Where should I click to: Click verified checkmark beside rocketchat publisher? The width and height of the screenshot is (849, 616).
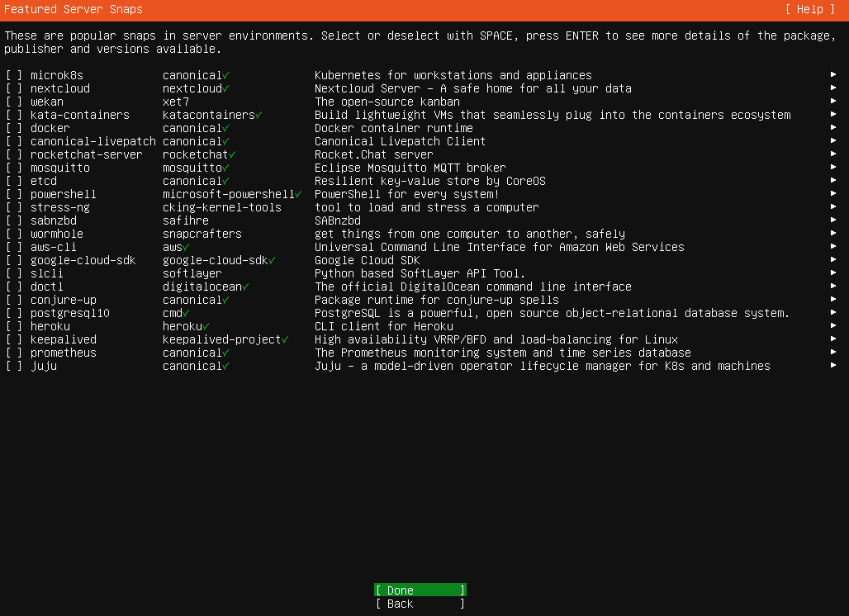coord(232,154)
